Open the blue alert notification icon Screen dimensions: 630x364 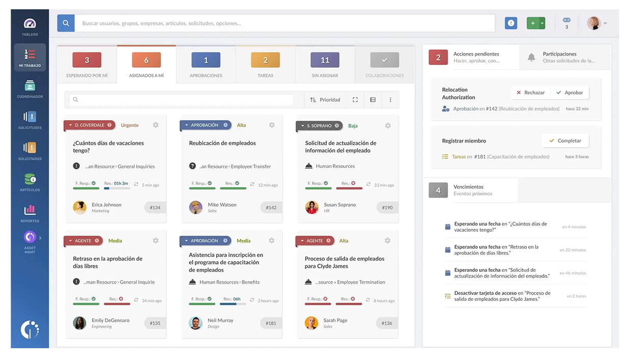pyautogui.click(x=511, y=23)
